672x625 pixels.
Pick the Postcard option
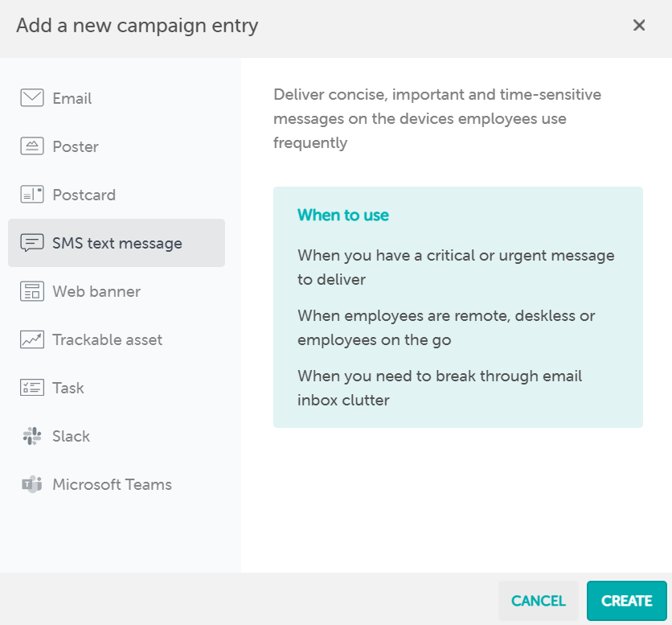click(x=84, y=195)
